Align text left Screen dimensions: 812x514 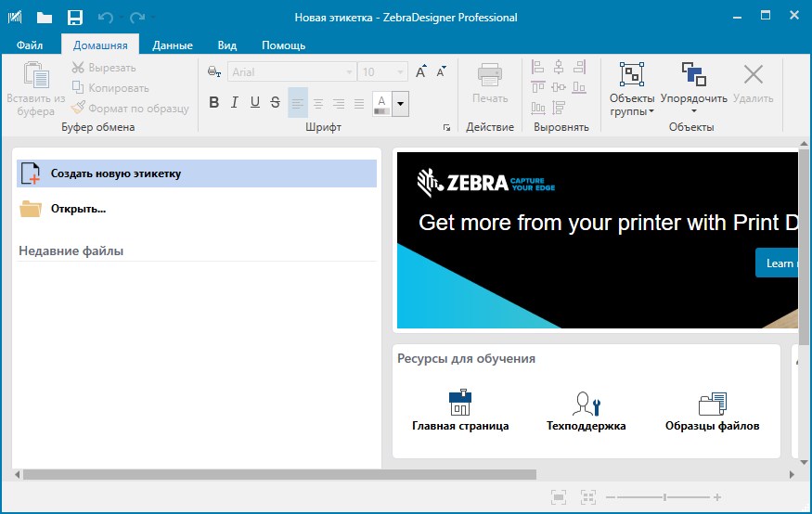click(x=297, y=103)
